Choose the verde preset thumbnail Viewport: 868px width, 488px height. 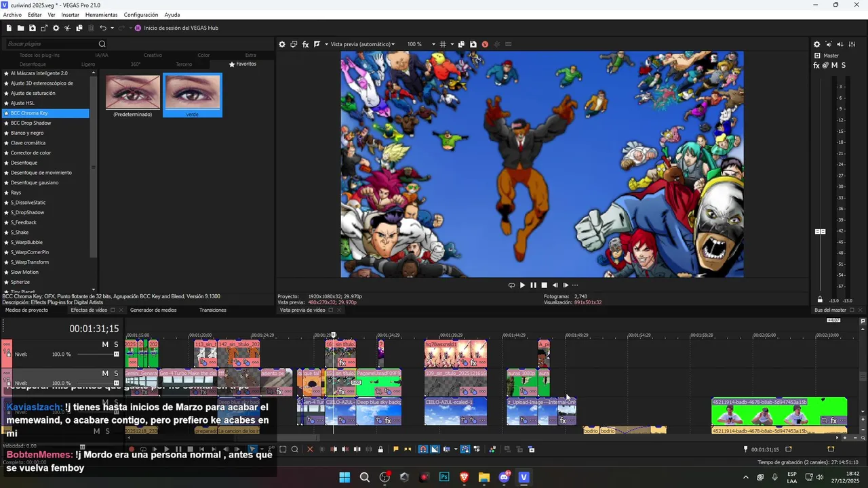pyautogui.click(x=193, y=96)
